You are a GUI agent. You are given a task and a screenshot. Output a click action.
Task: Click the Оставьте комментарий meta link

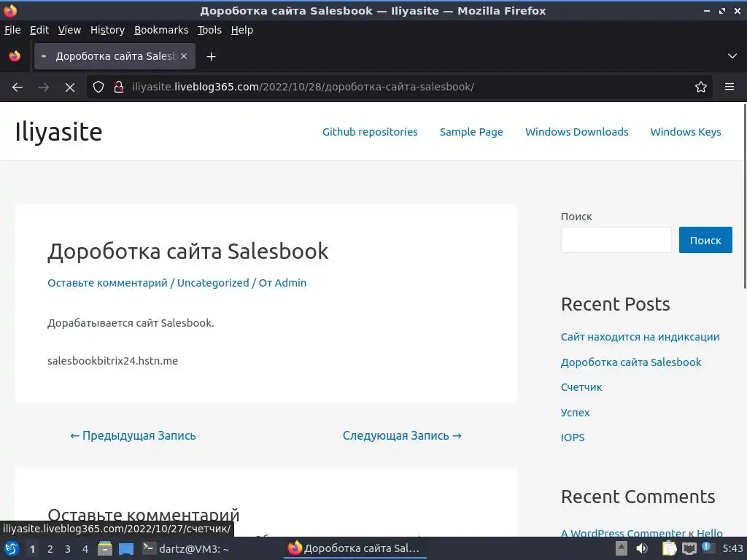tap(108, 283)
